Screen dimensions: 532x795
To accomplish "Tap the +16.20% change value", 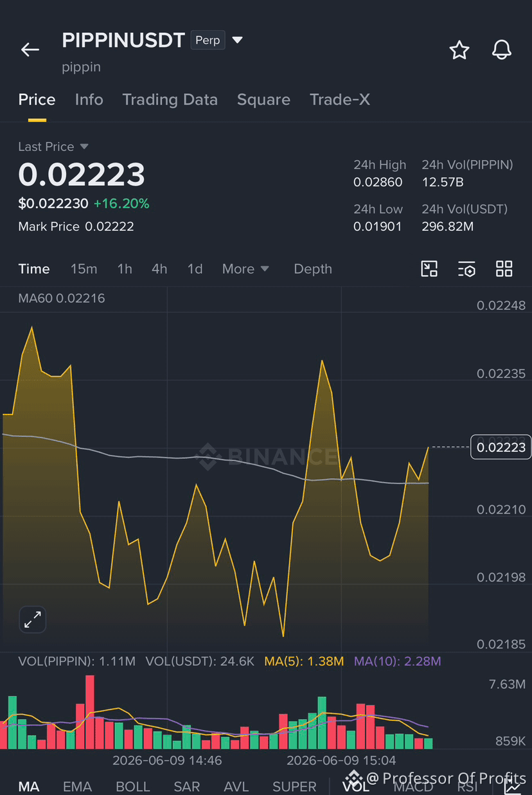I will point(121,204).
